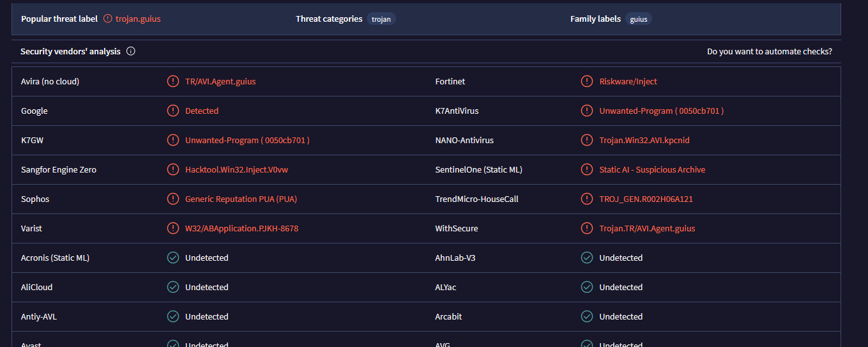Click the green checkmark for Acronis (Static ML)
868x347 pixels.
coord(172,258)
